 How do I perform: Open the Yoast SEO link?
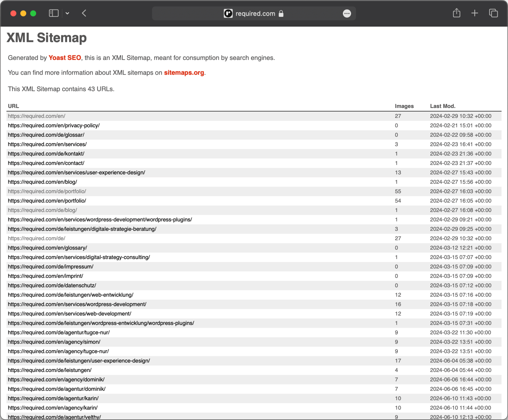(x=65, y=58)
